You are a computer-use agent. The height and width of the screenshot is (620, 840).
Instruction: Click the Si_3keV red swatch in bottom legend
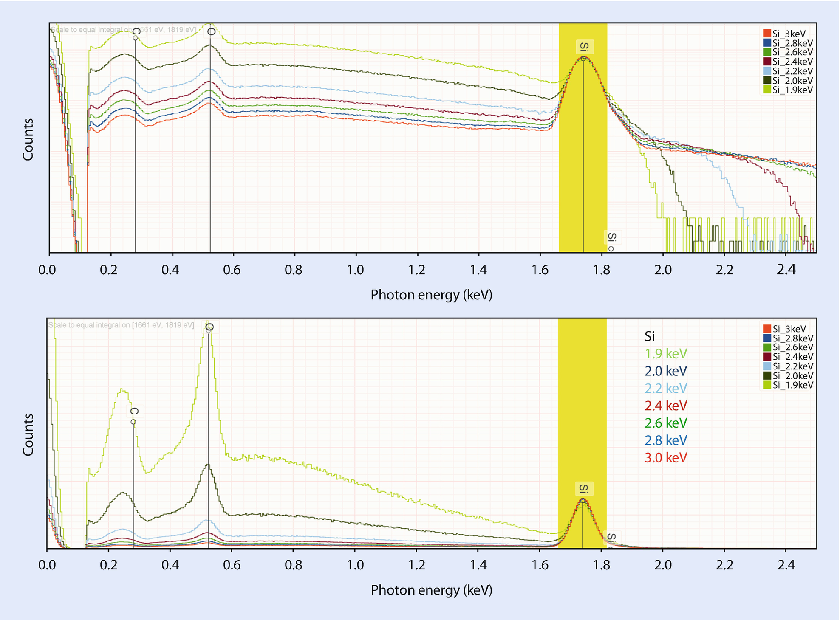pyautogui.click(x=767, y=329)
